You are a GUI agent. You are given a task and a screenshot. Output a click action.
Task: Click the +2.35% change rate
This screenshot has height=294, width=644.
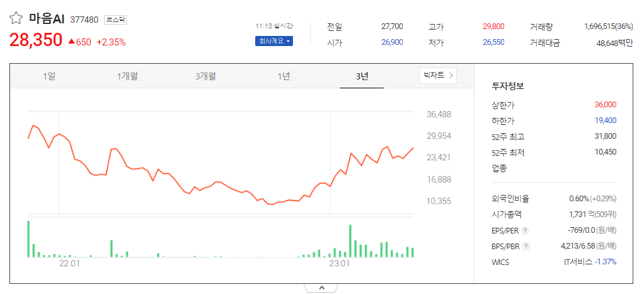click(111, 42)
